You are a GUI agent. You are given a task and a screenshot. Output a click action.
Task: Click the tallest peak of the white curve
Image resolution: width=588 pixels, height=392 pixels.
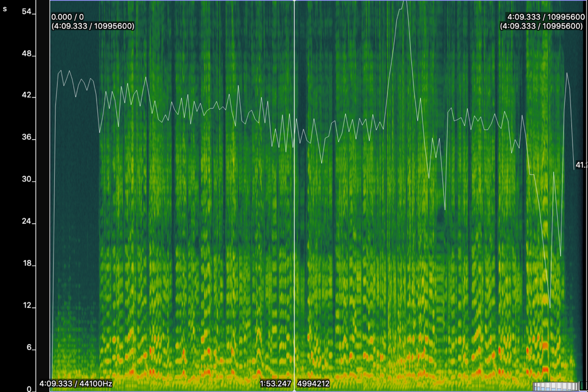pyautogui.click(x=404, y=2)
